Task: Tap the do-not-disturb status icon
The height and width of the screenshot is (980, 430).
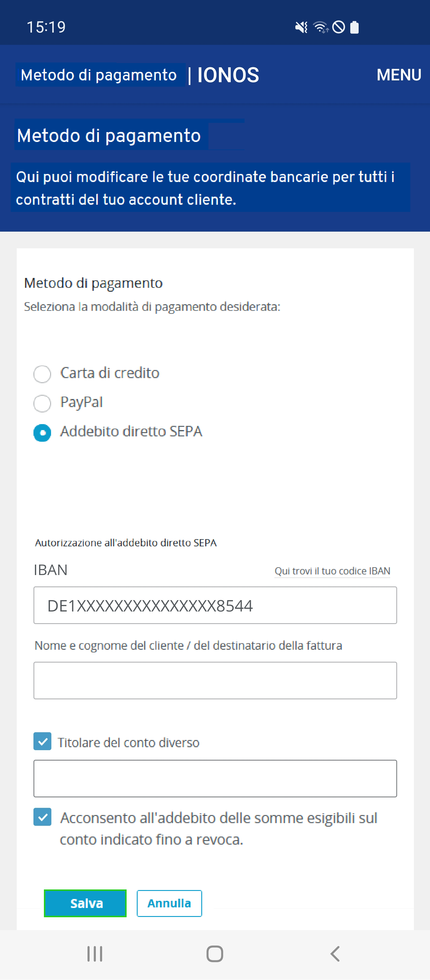Action: point(338,27)
